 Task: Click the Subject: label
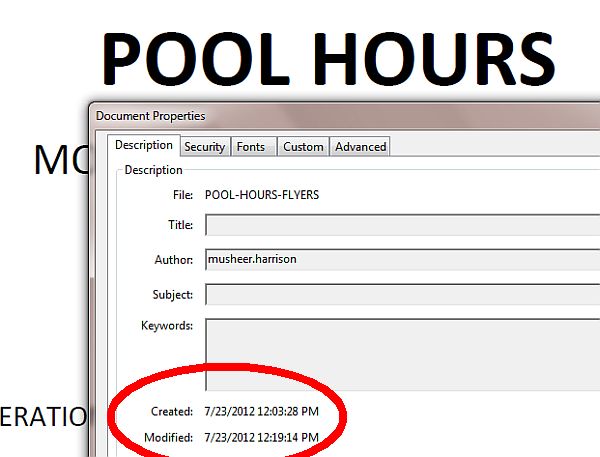pos(173,295)
